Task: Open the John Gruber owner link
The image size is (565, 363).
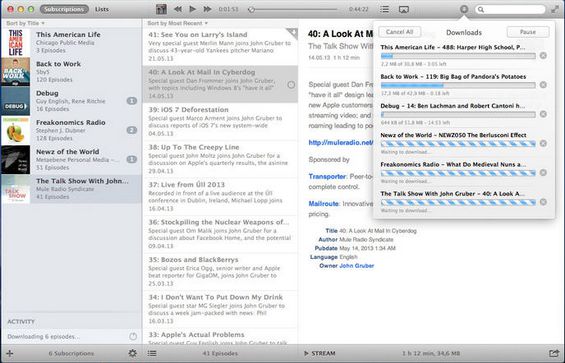Action: 357,266
